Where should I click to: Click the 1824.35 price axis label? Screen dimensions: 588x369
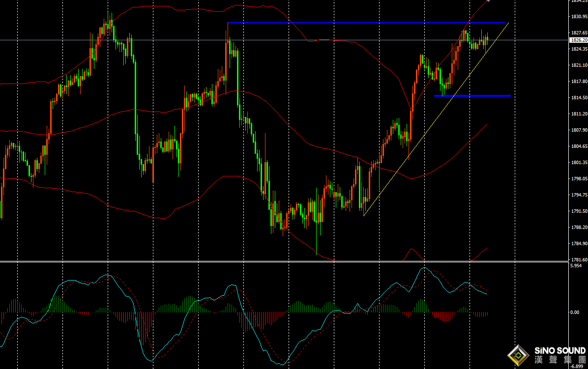click(x=579, y=49)
